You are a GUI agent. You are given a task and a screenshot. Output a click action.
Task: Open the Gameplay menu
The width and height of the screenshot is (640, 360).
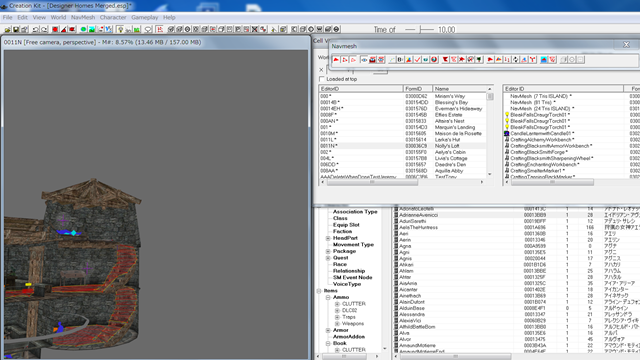click(144, 18)
